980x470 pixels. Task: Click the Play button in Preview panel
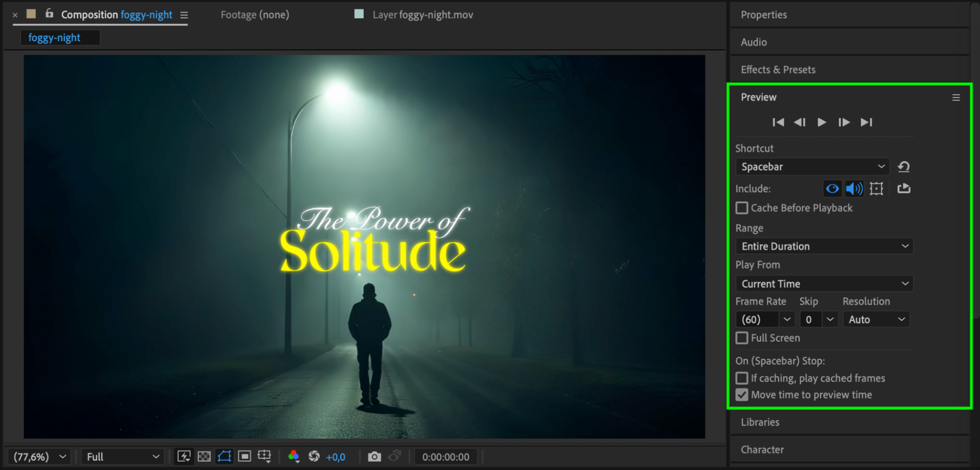[x=822, y=122]
